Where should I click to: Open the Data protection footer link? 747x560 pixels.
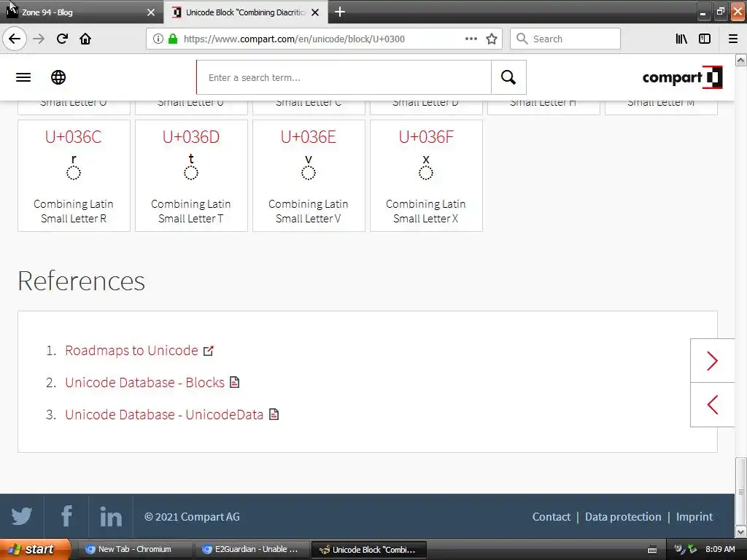[623, 517]
